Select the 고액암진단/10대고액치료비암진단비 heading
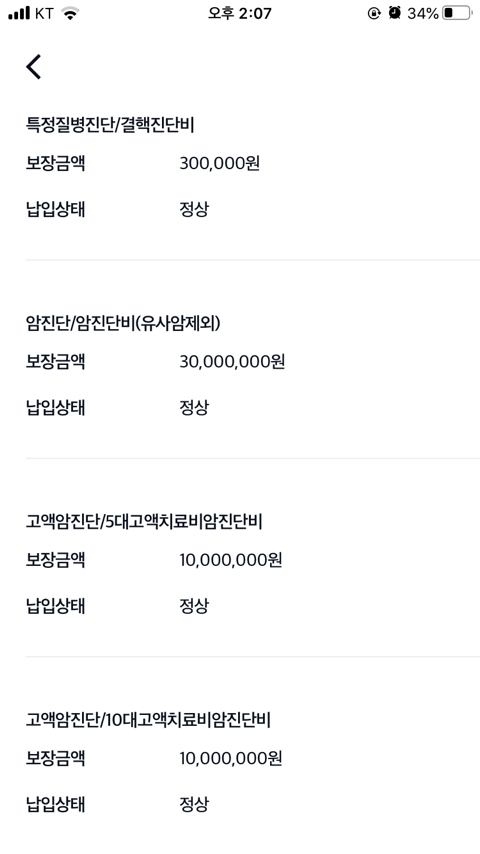 point(148,720)
